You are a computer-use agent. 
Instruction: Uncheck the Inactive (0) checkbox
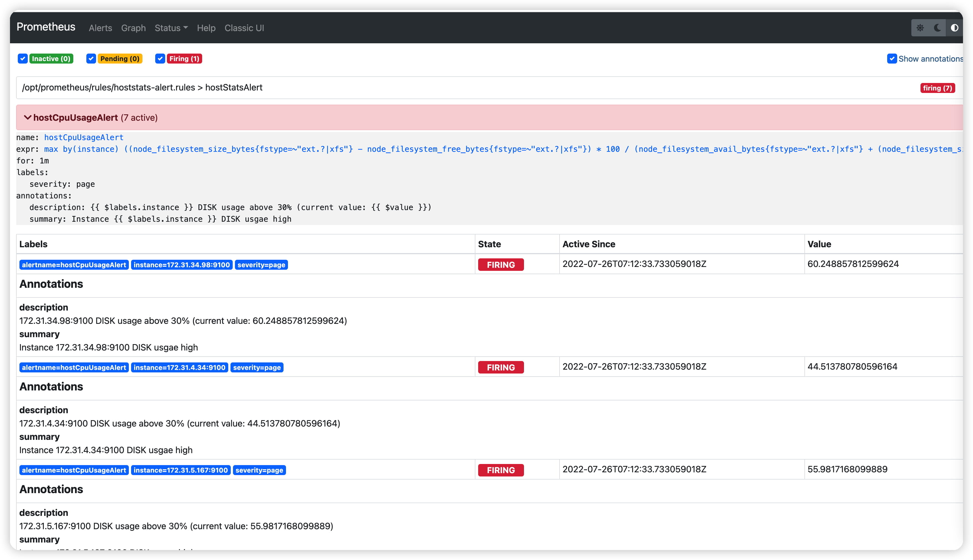coord(23,59)
